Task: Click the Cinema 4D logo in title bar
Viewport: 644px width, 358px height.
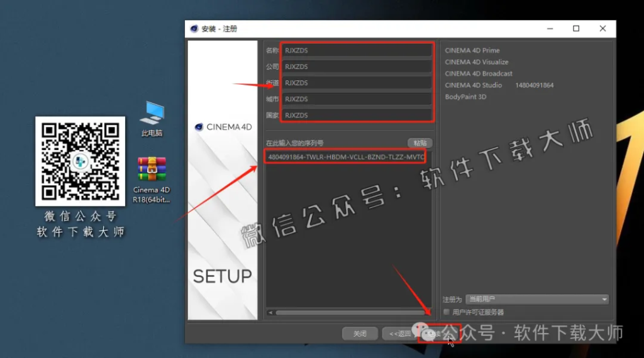Action: (x=194, y=29)
